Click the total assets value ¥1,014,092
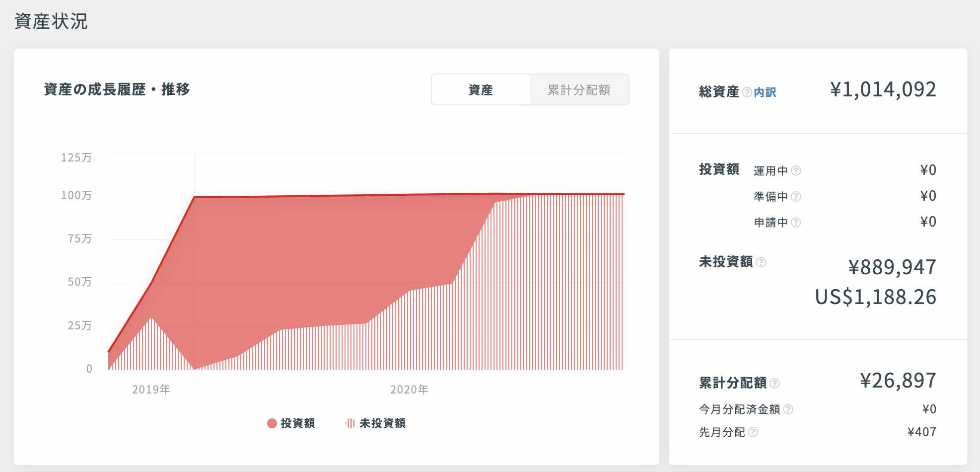 click(x=883, y=90)
